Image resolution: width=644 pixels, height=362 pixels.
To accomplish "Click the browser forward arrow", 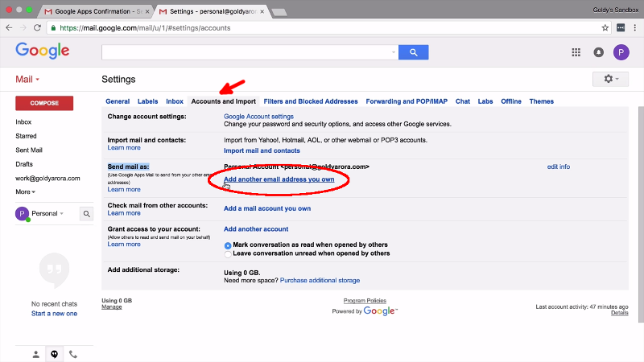I will [23, 28].
